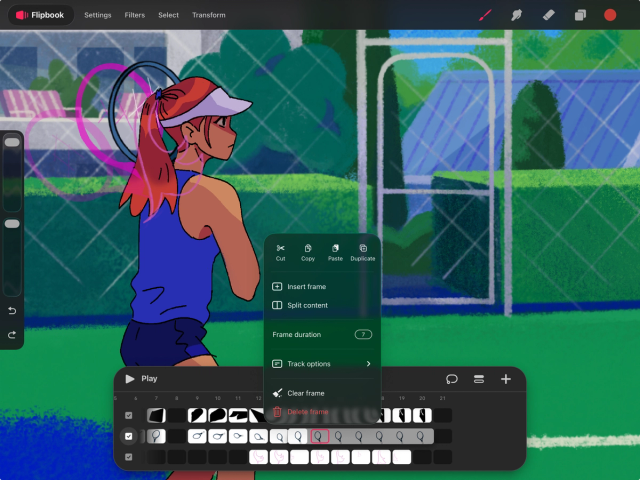Open the Filters menu

(x=135, y=15)
